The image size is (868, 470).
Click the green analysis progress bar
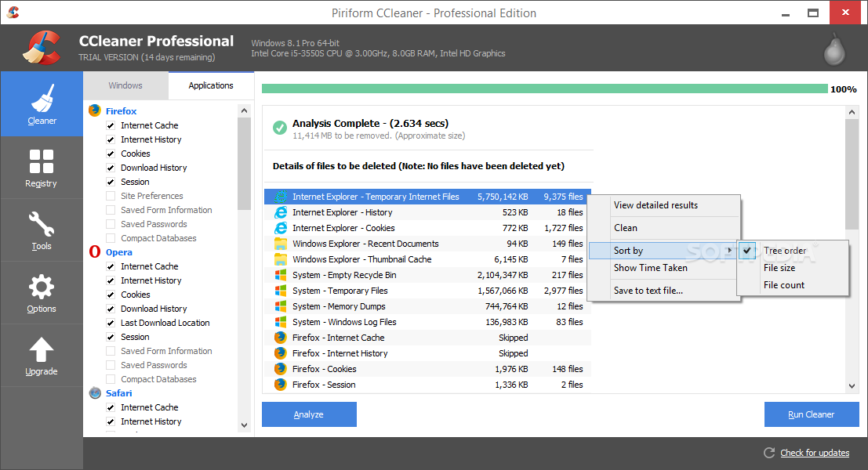tap(545, 89)
